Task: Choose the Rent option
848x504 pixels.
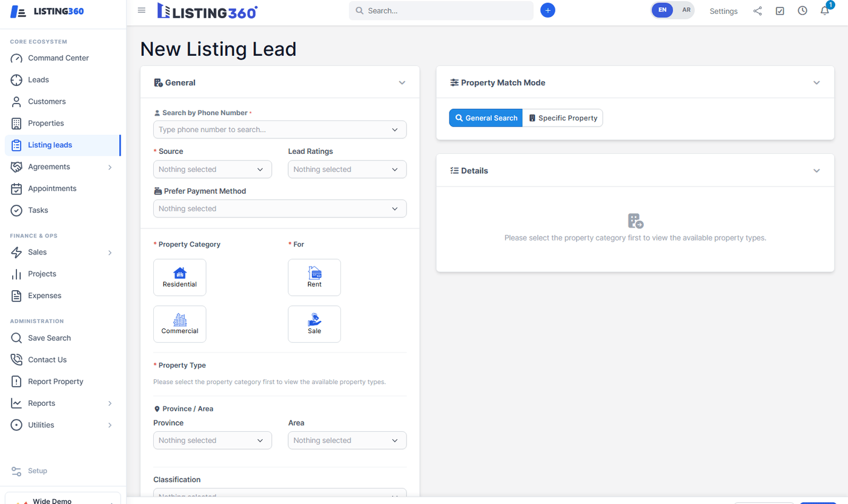Action: (x=314, y=277)
